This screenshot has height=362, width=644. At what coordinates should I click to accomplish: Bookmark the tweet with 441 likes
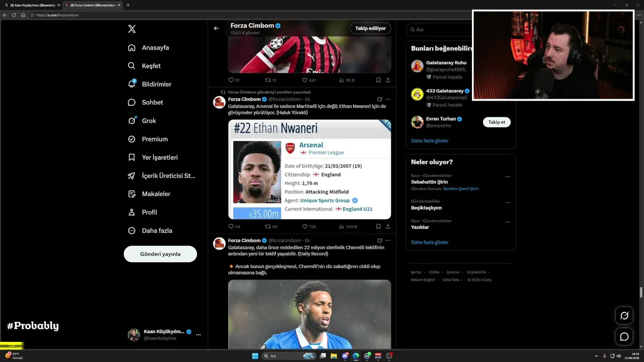coord(378,80)
